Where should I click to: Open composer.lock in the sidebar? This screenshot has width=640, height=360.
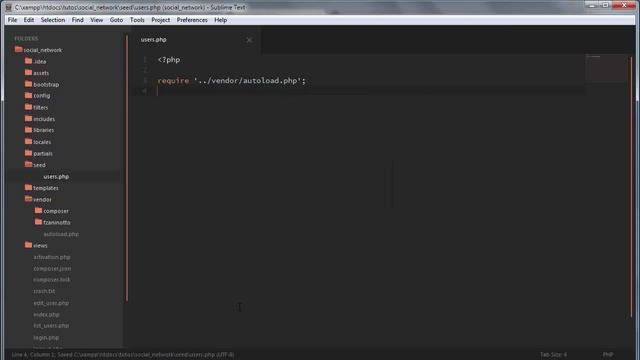point(52,280)
